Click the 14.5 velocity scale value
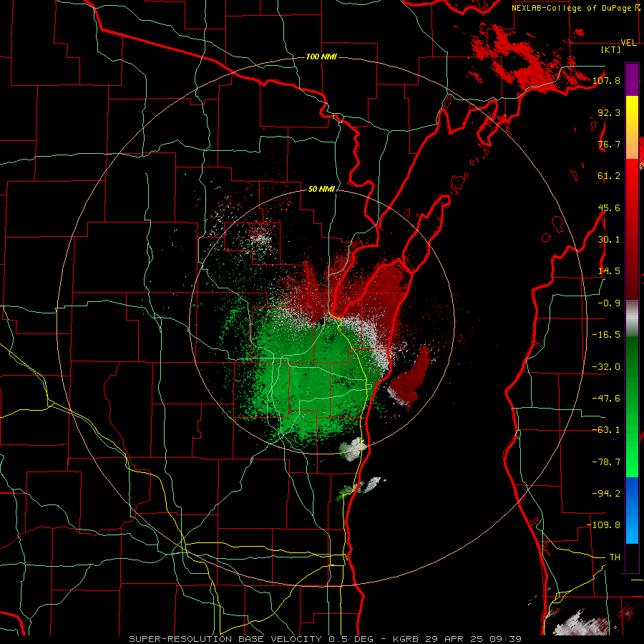Image resolution: width=644 pixels, height=644 pixels. (x=609, y=271)
